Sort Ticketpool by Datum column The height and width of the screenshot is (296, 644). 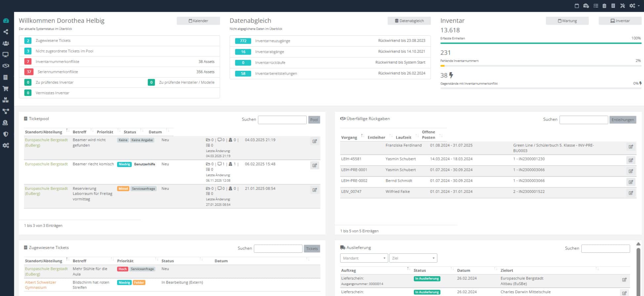pyautogui.click(x=158, y=132)
